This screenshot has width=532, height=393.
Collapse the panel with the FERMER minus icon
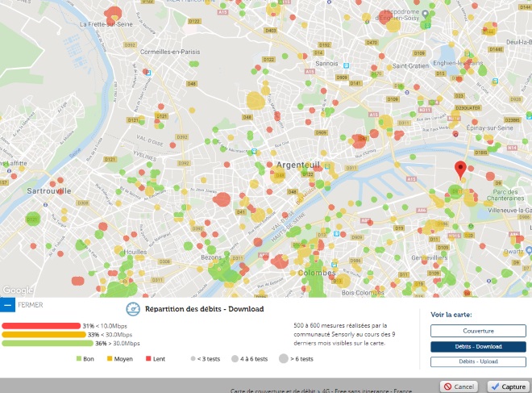(x=8, y=305)
